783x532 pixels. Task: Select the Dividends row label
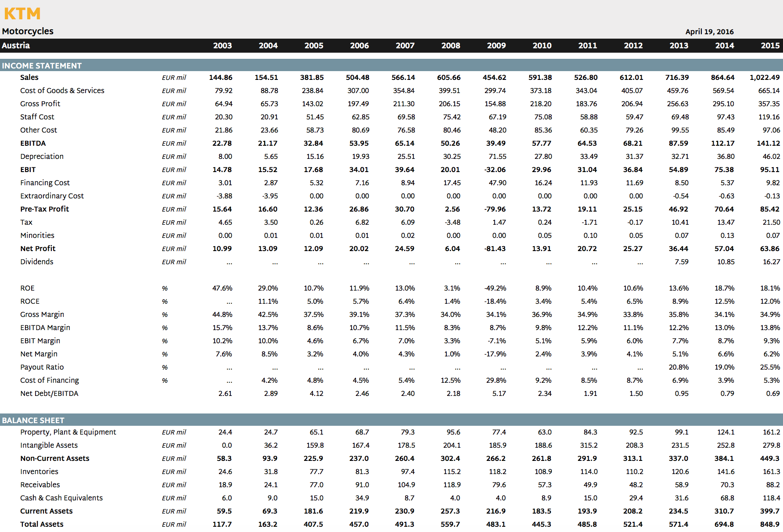click(x=37, y=262)
